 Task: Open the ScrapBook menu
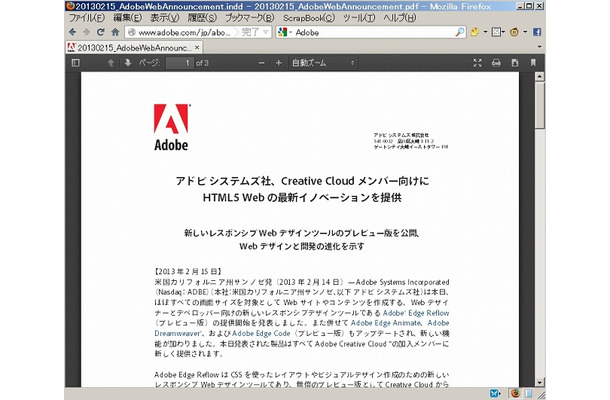(x=309, y=18)
